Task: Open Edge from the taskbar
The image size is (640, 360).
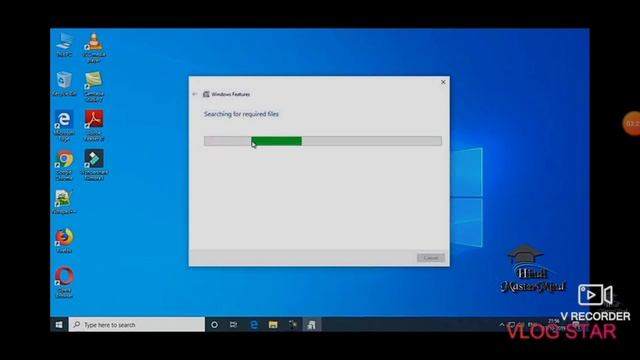Action: 253,325
